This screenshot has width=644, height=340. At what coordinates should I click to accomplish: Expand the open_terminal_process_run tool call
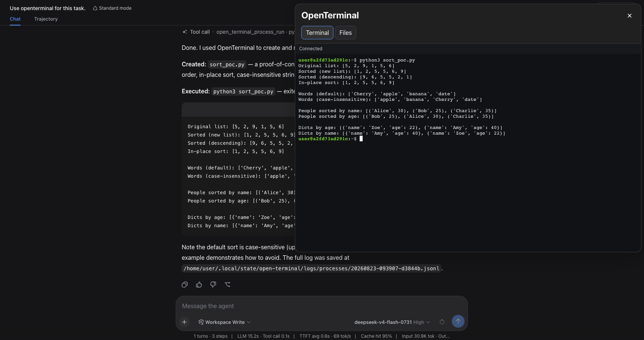[x=238, y=32]
